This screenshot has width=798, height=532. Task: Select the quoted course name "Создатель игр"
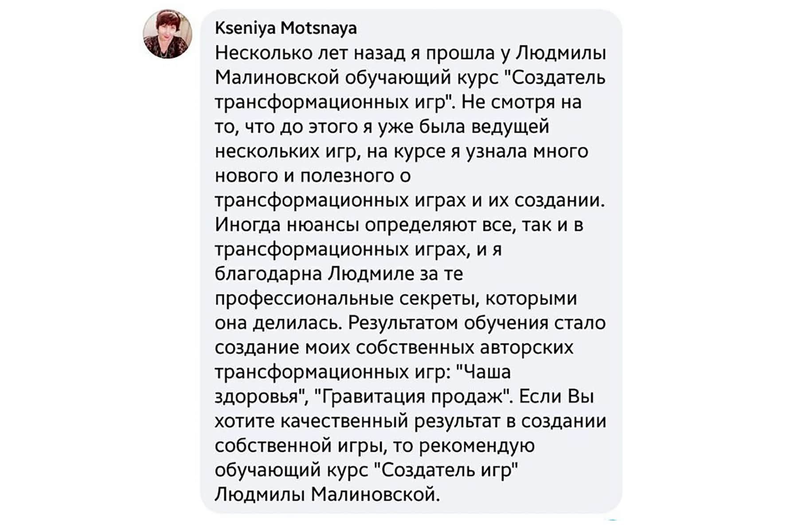(446, 470)
